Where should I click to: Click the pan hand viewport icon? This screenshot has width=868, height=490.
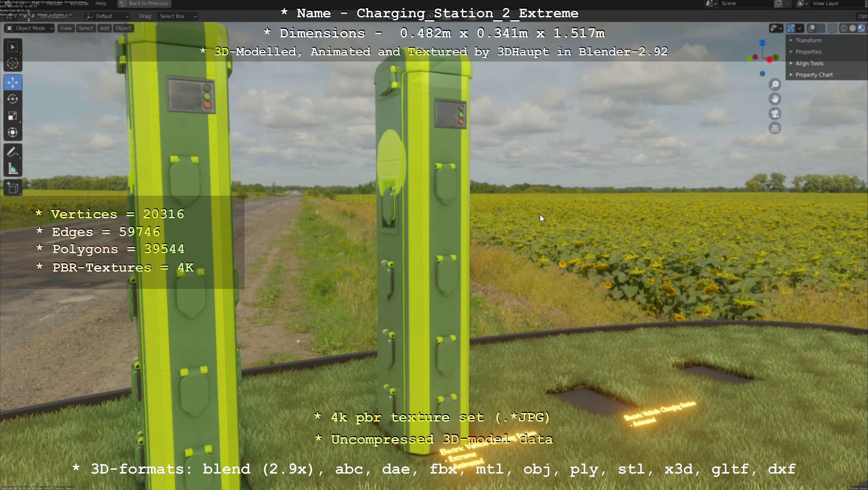point(775,99)
